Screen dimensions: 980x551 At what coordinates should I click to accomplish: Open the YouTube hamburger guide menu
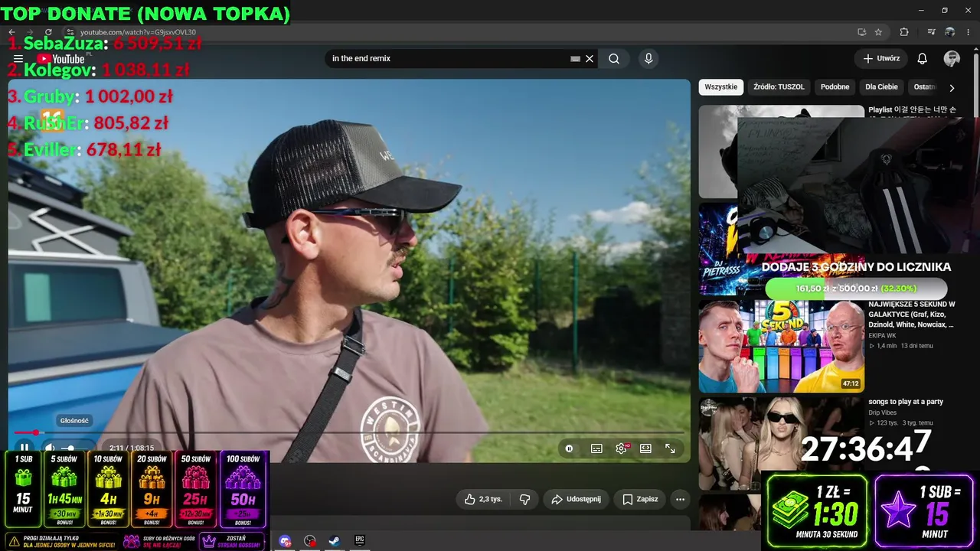pyautogui.click(x=18, y=59)
